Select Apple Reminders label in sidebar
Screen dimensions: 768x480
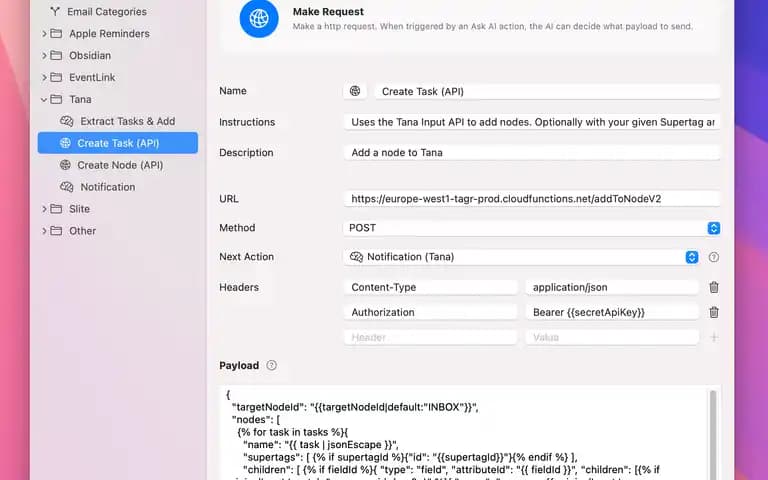tap(109, 33)
